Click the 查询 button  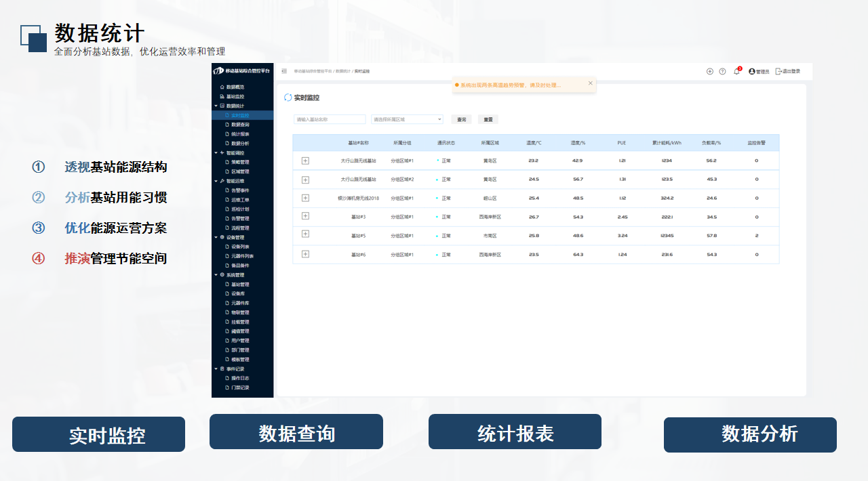coord(461,119)
